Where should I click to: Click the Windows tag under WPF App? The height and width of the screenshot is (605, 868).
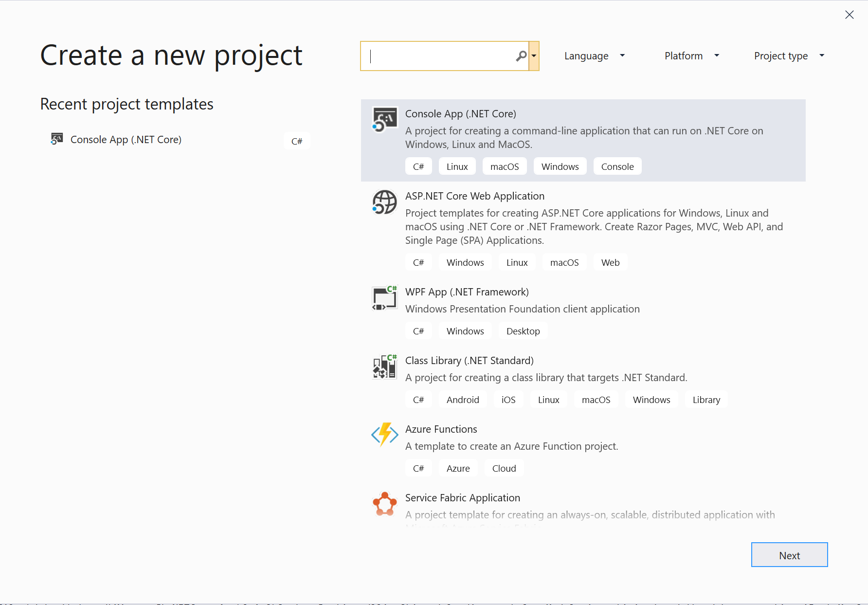[x=465, y=331]
